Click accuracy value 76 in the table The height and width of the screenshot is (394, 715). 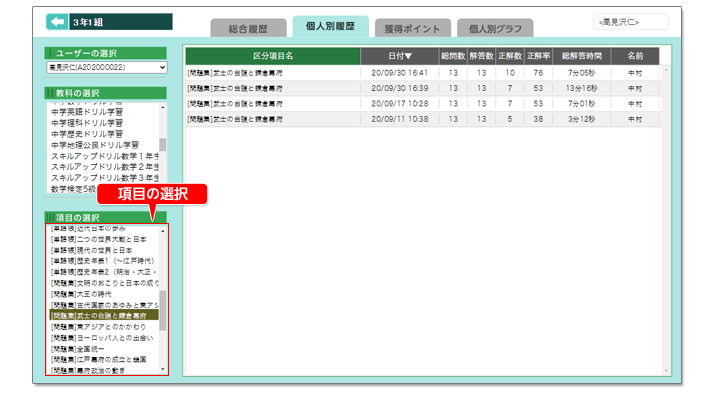(x=538, y=73)
